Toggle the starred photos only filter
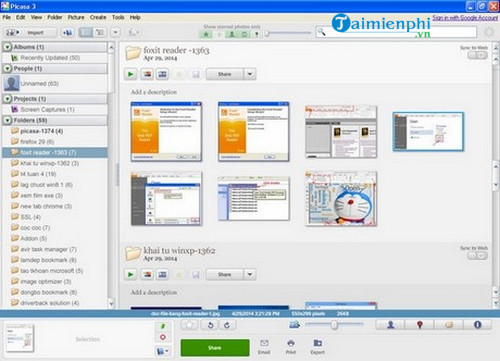Screen dimensions: 500x361 pyautogui.click(x=206, y=34)
